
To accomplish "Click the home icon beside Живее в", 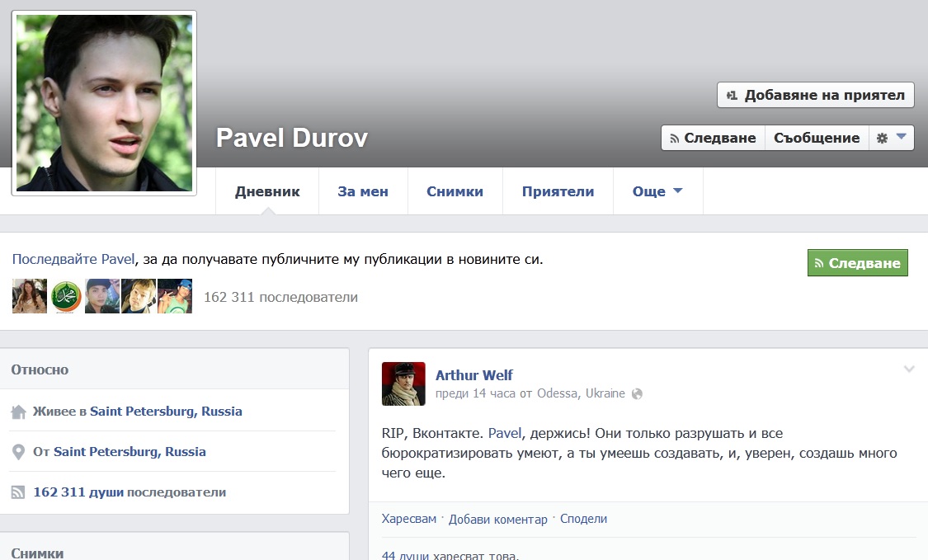I will coord(18,412).
